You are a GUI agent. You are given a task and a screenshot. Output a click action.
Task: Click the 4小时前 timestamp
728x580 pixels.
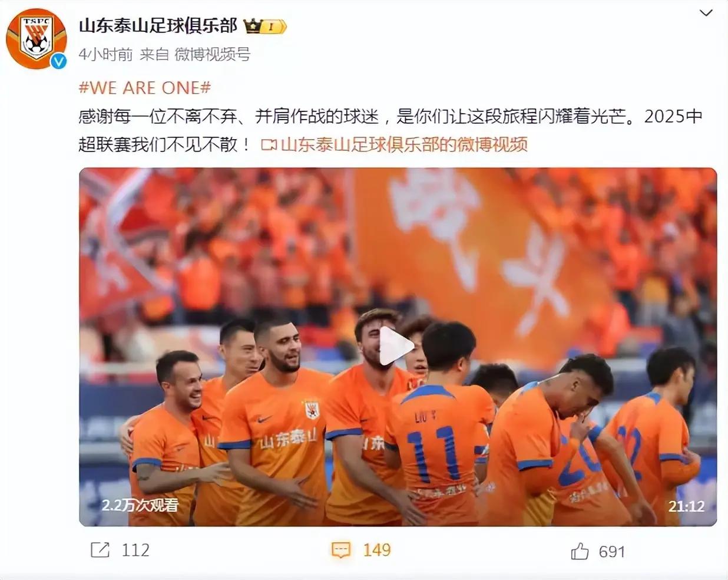pos(105,55)
